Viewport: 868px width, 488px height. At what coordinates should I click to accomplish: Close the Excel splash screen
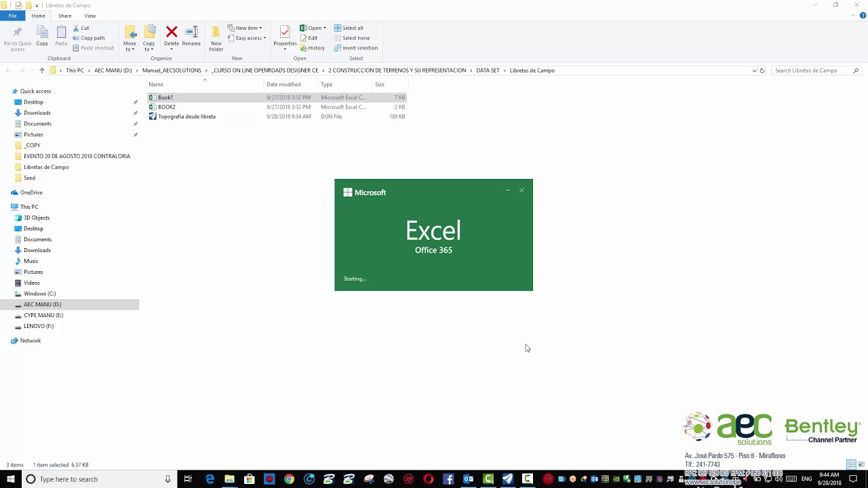(x=521, y=190)
